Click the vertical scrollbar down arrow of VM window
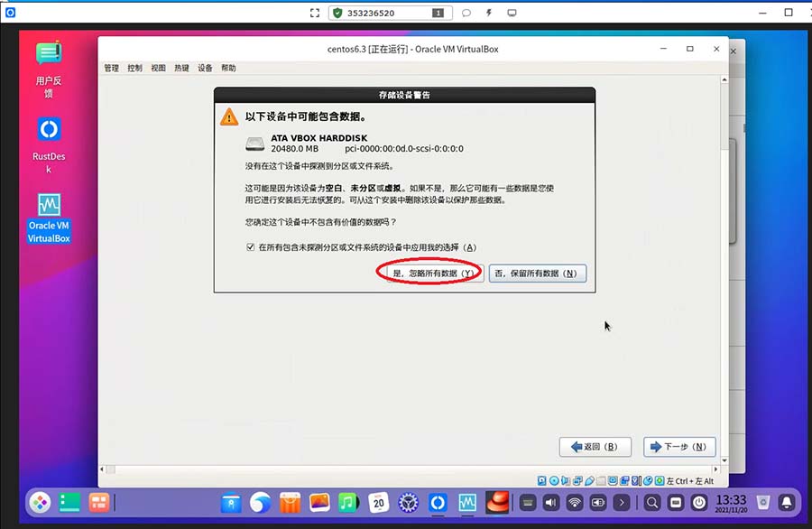 click(x=724, y=460)
